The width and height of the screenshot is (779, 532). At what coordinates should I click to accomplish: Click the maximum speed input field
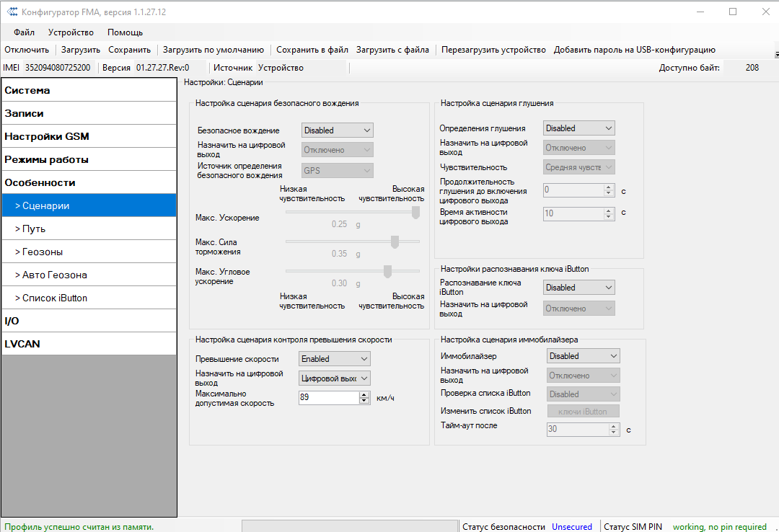328,397
